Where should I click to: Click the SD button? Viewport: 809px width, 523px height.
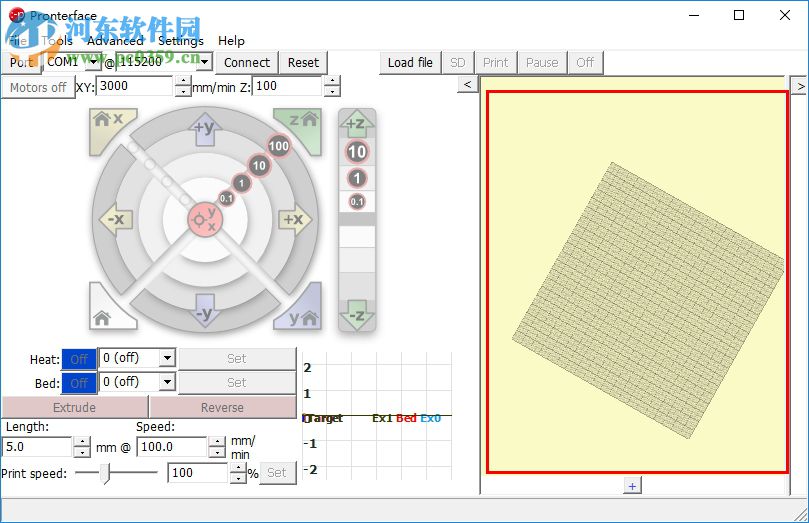[458, 62]
